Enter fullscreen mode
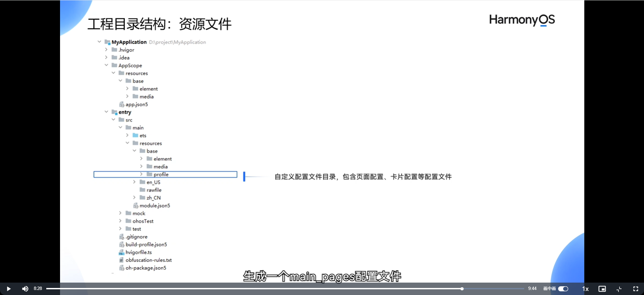644x295 pixels. click(x=636, y=289)
